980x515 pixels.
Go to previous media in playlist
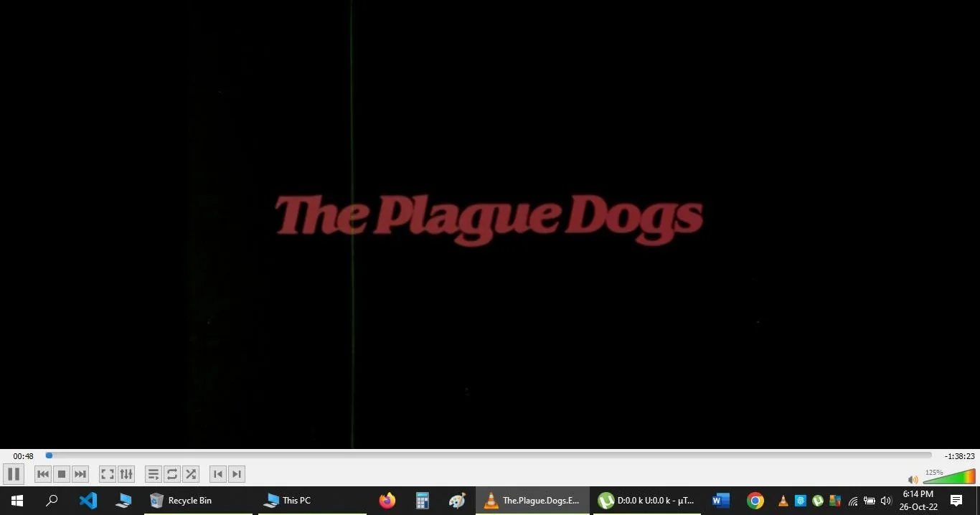(x=43, y=474)
